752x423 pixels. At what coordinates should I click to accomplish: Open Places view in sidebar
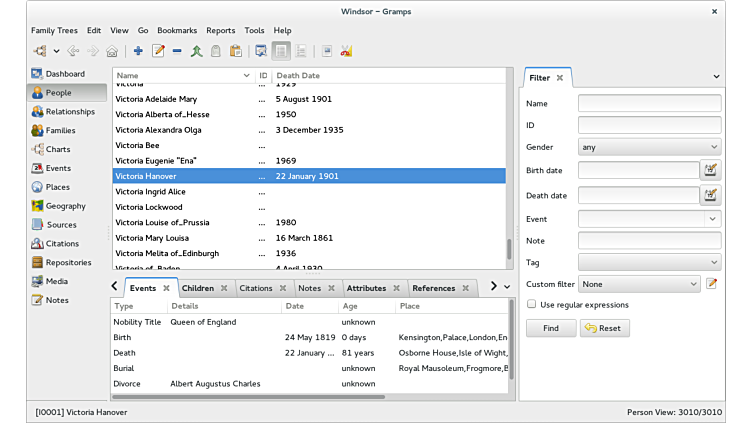67,187
